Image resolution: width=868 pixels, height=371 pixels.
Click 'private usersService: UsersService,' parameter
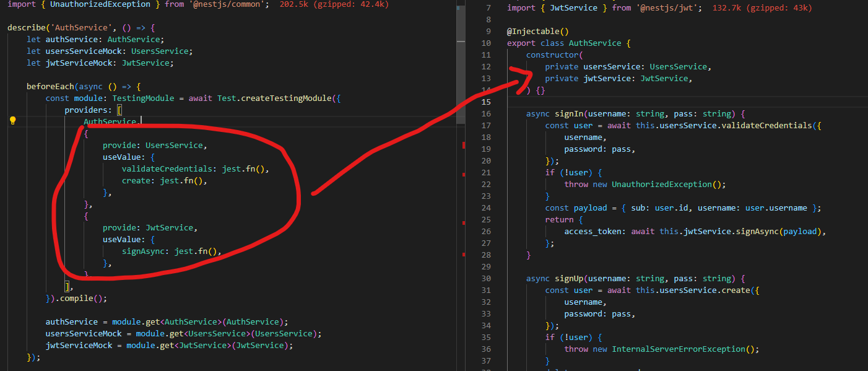(628, 67)
